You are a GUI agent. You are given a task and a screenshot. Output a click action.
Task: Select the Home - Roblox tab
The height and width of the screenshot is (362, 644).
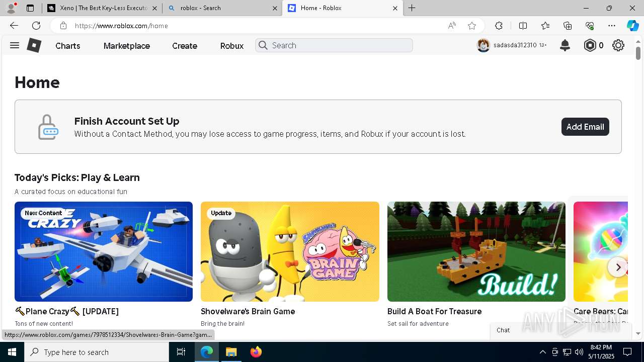click(343, 8)
